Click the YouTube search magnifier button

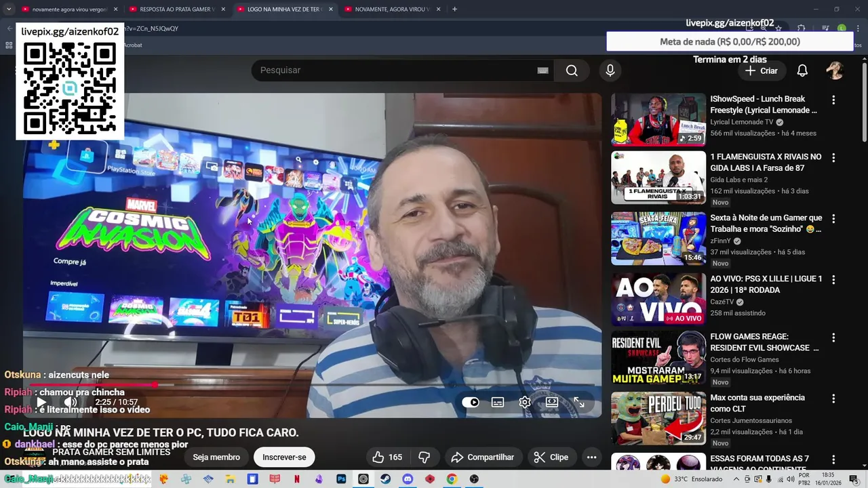click(x=572, y=70)
